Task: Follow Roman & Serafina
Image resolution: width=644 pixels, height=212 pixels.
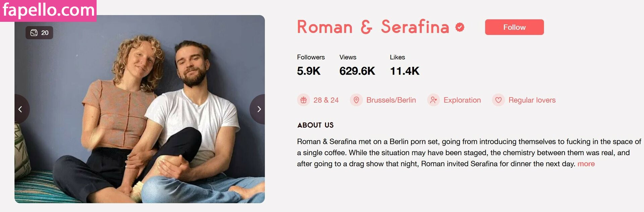Action: [x=514, y=27]
